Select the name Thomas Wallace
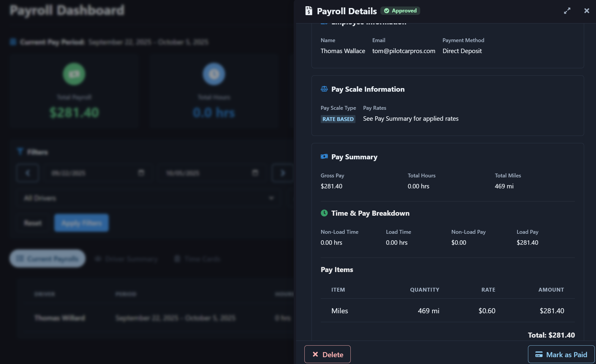 tap(343, 51)
